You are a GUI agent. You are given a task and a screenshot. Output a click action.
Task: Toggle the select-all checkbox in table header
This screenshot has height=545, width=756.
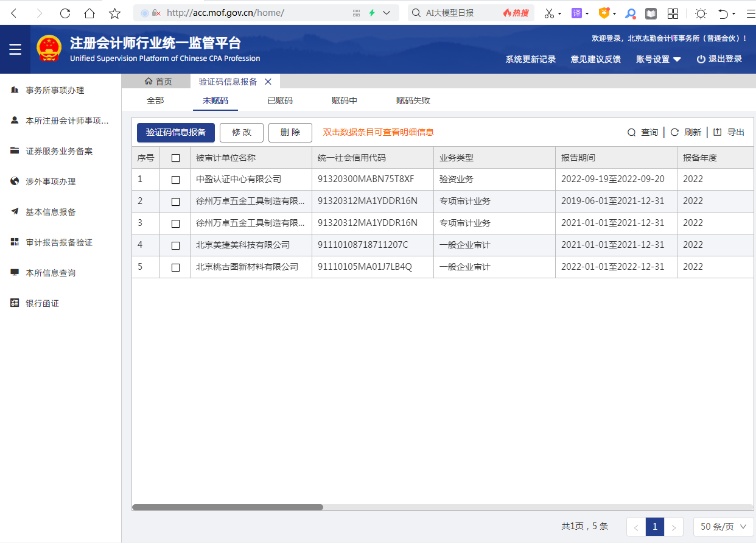(x=175, y=158)
